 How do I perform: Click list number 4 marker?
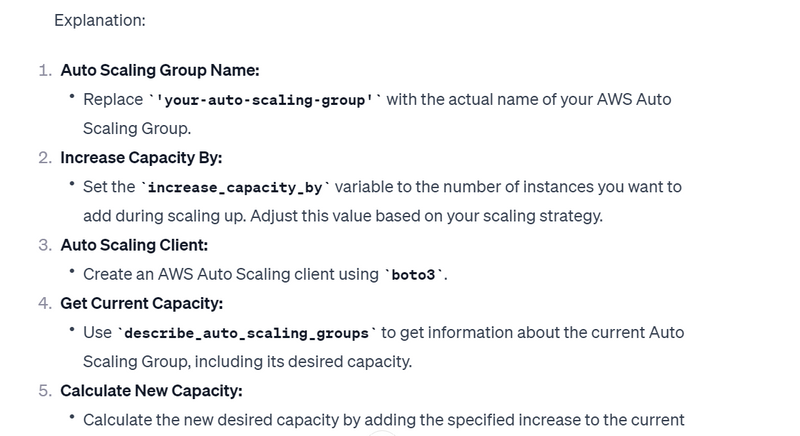(x=45, y=303)
